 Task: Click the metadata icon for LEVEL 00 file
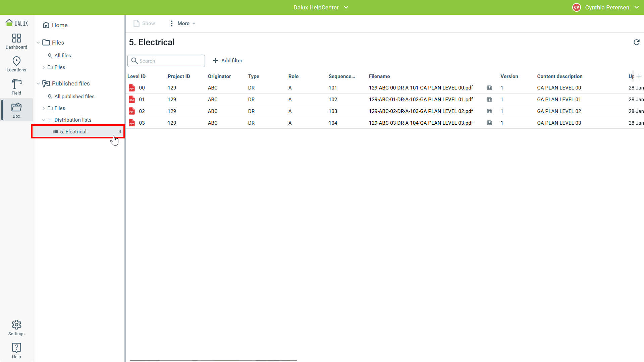pyautogui.click(x=489, y=88)
